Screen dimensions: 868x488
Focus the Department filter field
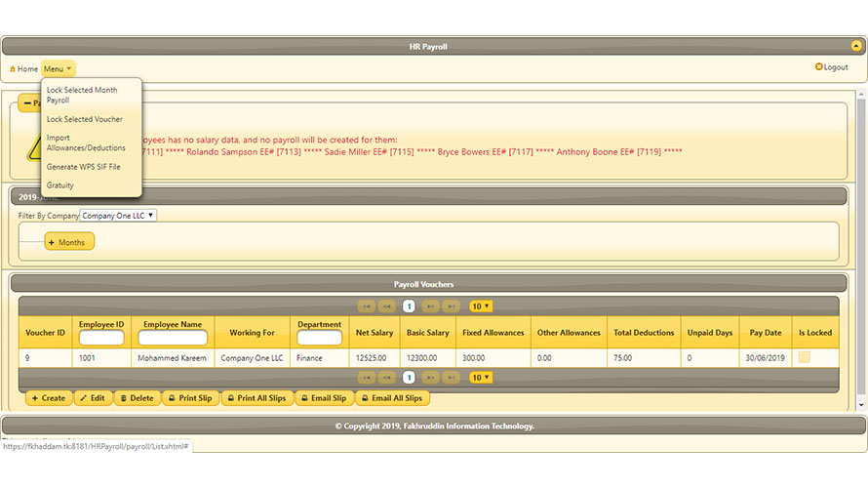coord(320,338)
